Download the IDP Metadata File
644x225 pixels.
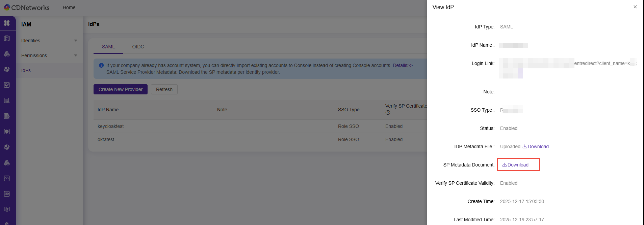536,147
